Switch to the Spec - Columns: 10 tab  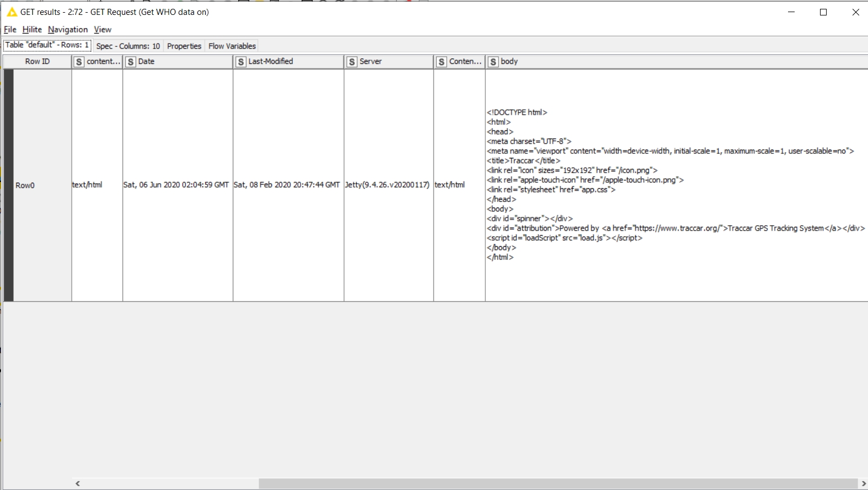pos(128,46)
